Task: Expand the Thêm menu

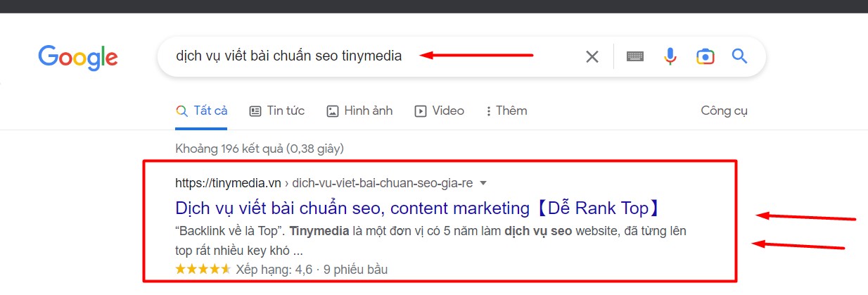Action: 506,111
